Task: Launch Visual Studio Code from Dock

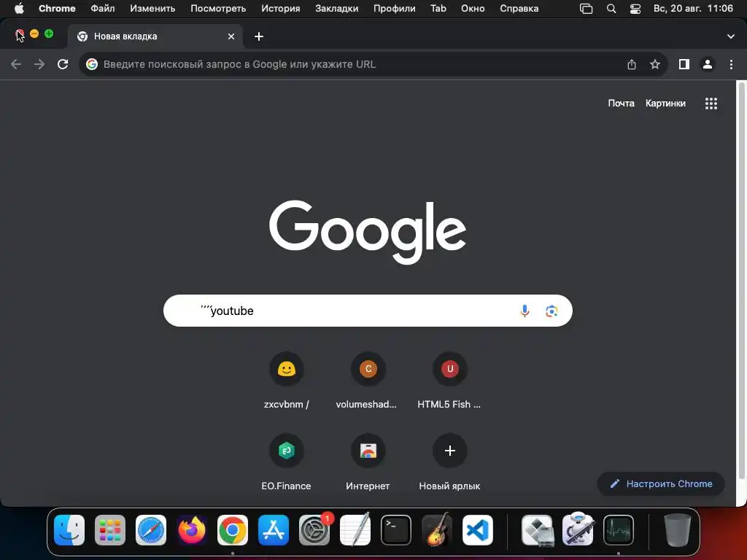Action: point(478,530)
